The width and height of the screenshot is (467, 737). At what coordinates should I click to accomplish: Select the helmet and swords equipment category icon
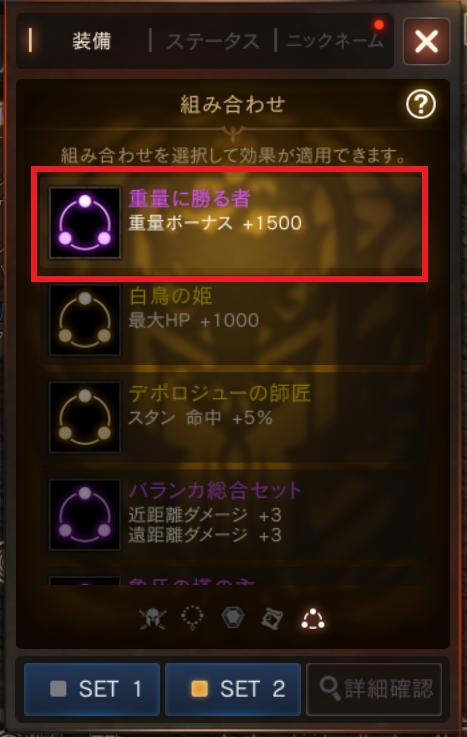(x=153, y=619)
